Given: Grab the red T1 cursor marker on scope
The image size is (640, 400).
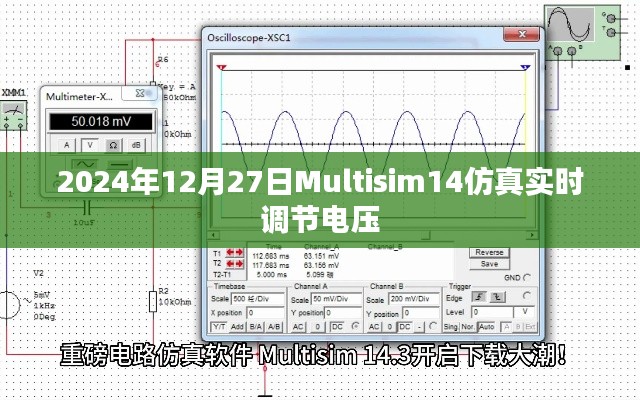Looking at the screenshot, I should pos(221,67).
